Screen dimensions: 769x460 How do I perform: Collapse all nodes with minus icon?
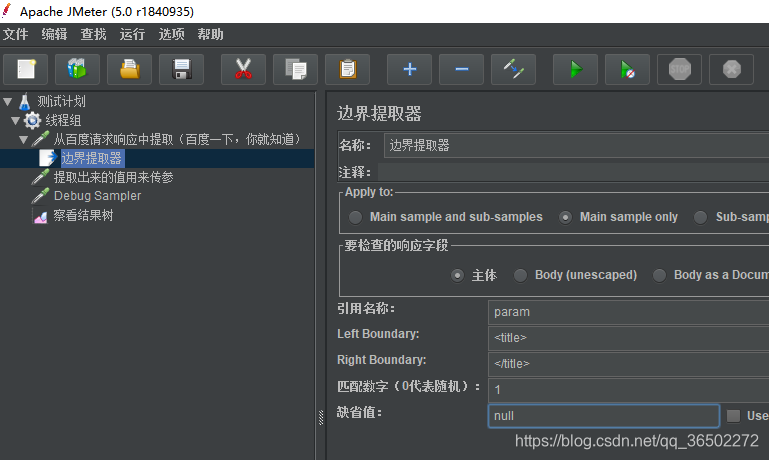pos(461,69)
